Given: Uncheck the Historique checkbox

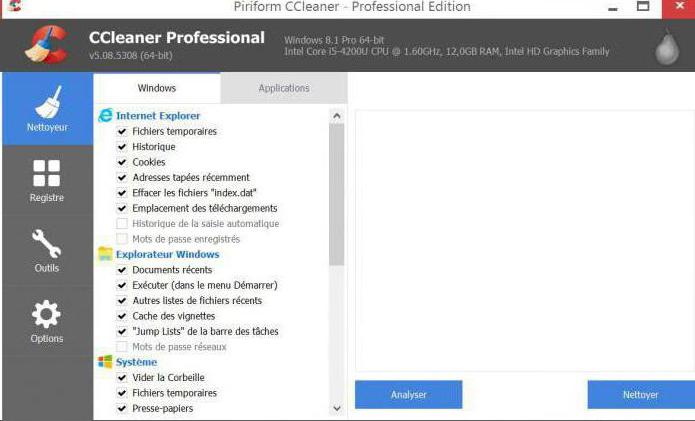Looking at the screenshot, I should [122, 147].
